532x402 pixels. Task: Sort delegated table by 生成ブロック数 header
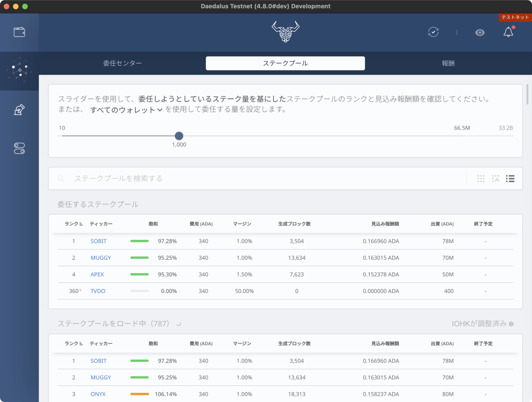pos(294,224)
